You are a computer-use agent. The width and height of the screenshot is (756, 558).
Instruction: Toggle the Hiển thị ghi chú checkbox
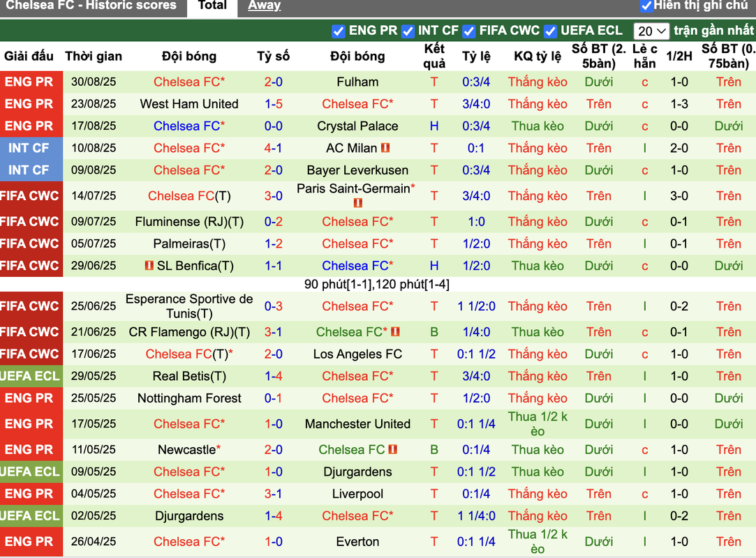click(646, 6)
